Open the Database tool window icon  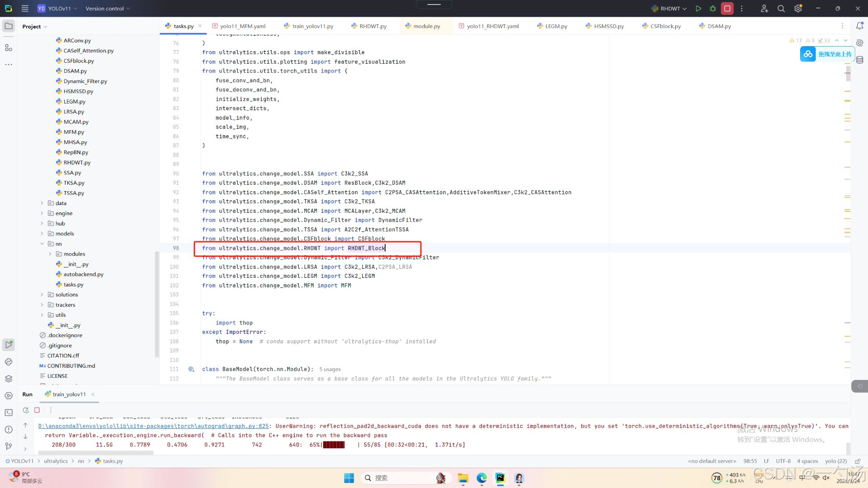point(859,60)
